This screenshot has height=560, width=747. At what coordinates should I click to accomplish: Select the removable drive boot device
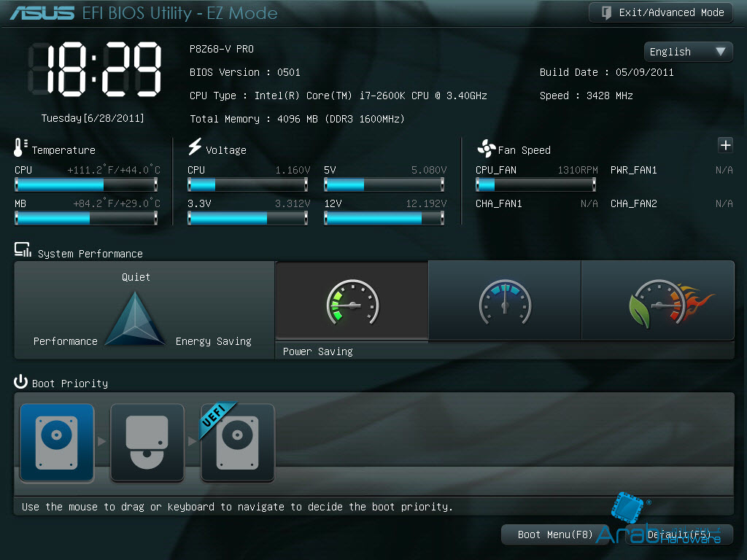point(147,443)
